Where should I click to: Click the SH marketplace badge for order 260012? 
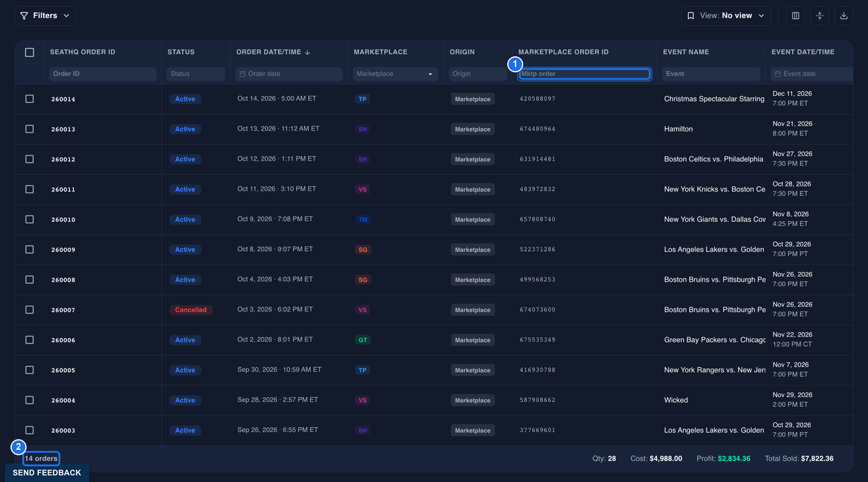362,159
